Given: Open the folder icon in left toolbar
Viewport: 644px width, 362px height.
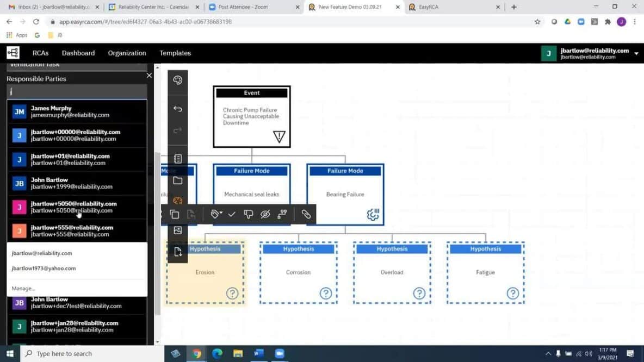Looking at the screenshot, I should click(x=177, y=180).
